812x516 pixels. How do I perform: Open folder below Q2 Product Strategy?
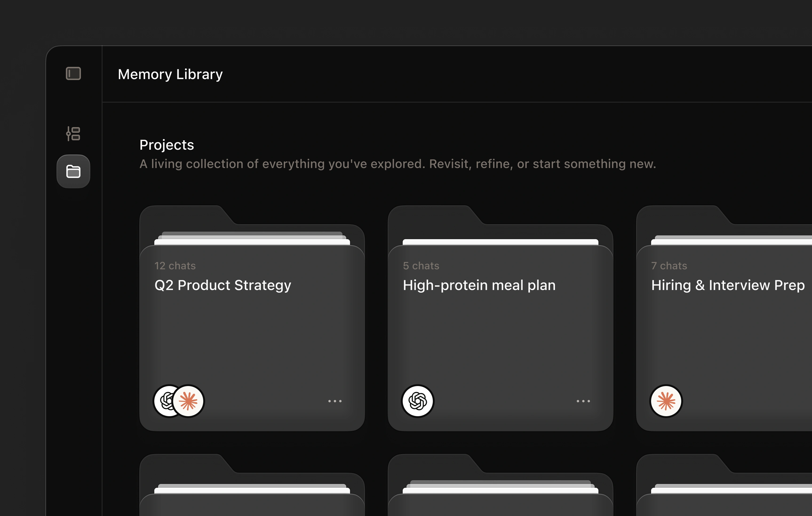pyautogui.click(x=252, y=485)
